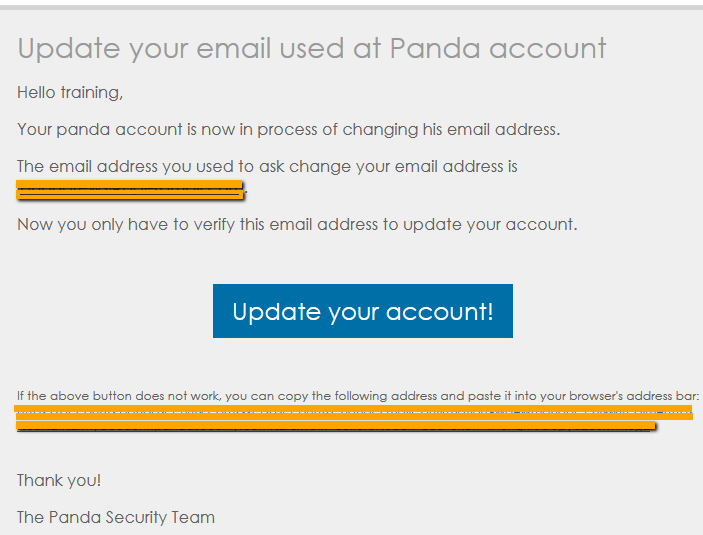Click the Now you only have to verify sentence
The height and width of the screenshot is (535, 703).
tap(297, 224)
